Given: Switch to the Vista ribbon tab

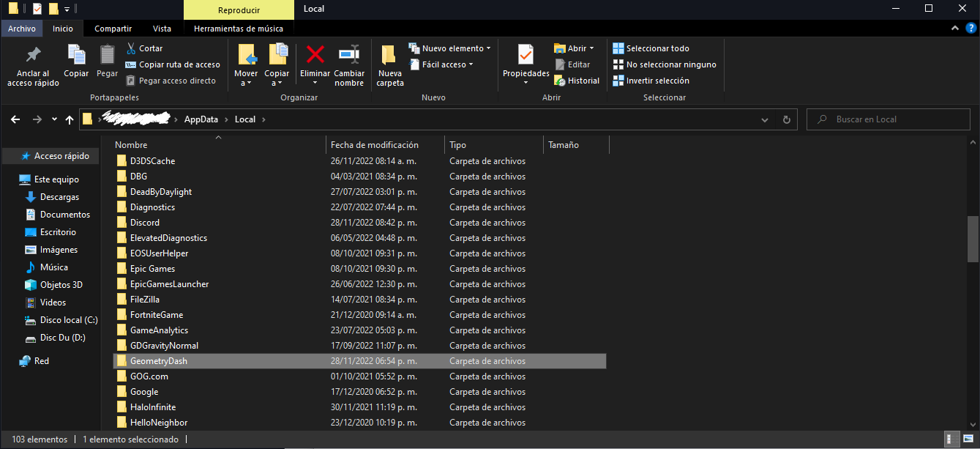Looking at the screenshot, I should tap(162, 29).
